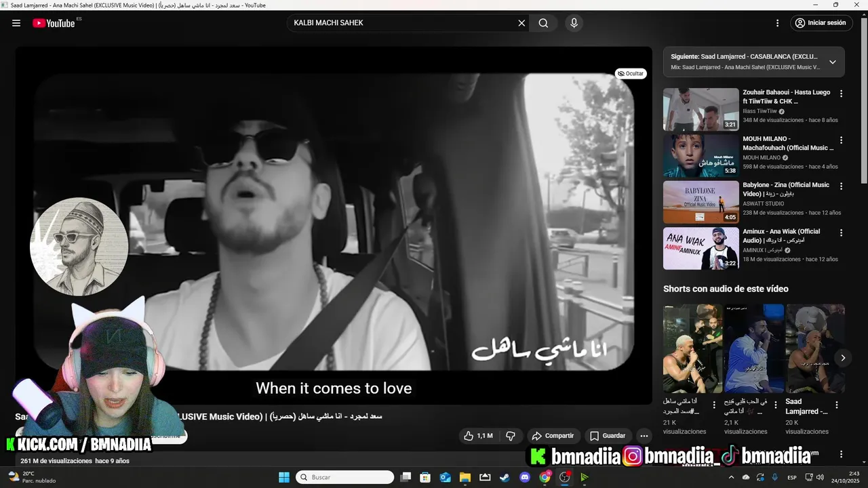Click Shorts con audio de este vídeo heading
This screenshot has height=488, width=868.
[x=726, y=289]
